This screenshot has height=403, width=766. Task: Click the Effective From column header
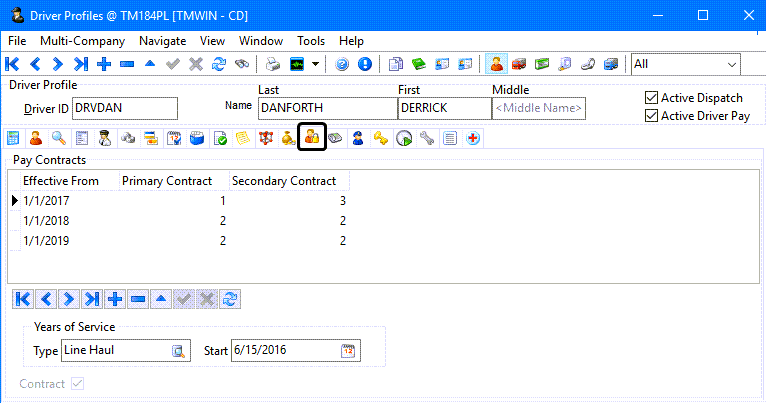pyautogui.click(x=62, y=181)
